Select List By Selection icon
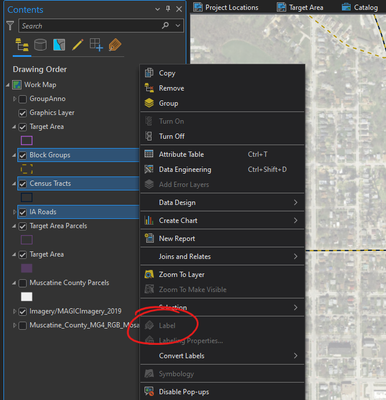 coord(59,45)
